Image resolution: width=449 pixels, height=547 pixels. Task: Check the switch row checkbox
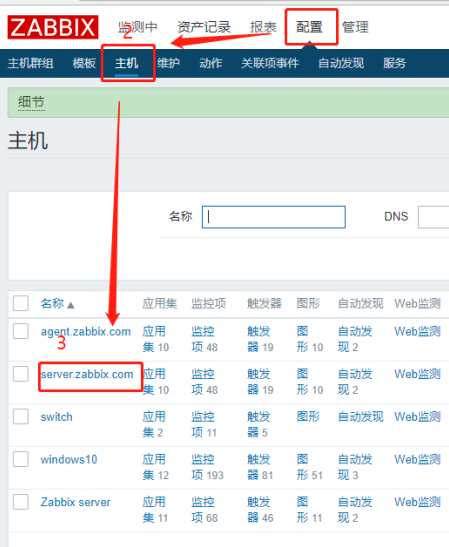click(x=21, y=416)
